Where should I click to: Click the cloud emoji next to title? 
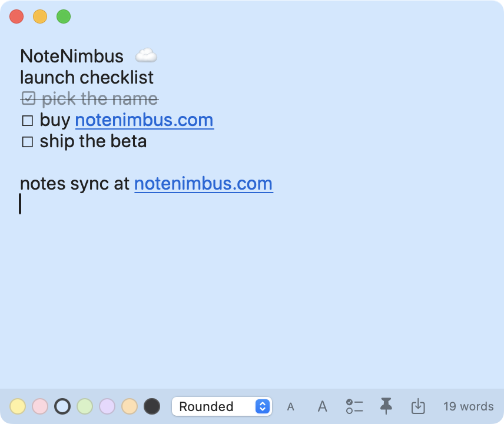pos(146,55)
